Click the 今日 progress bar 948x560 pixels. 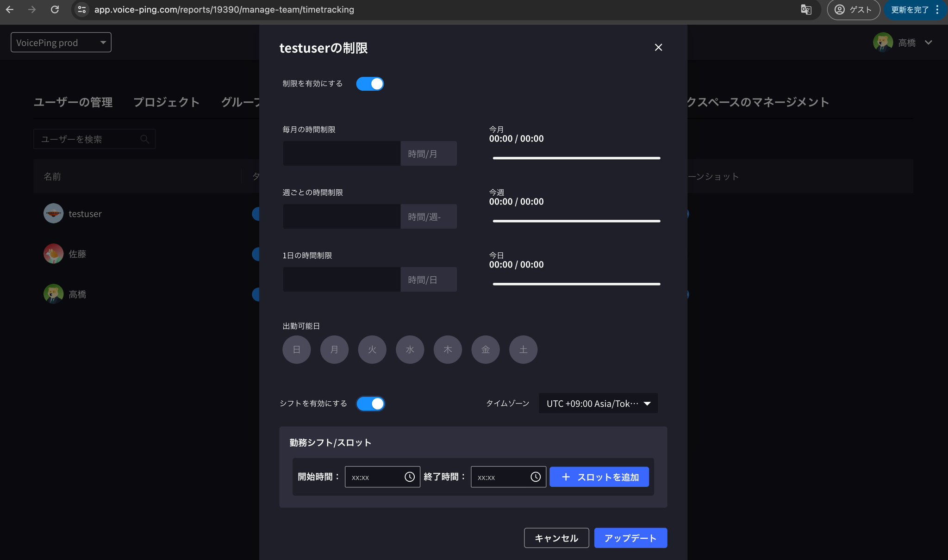point(576,284)
